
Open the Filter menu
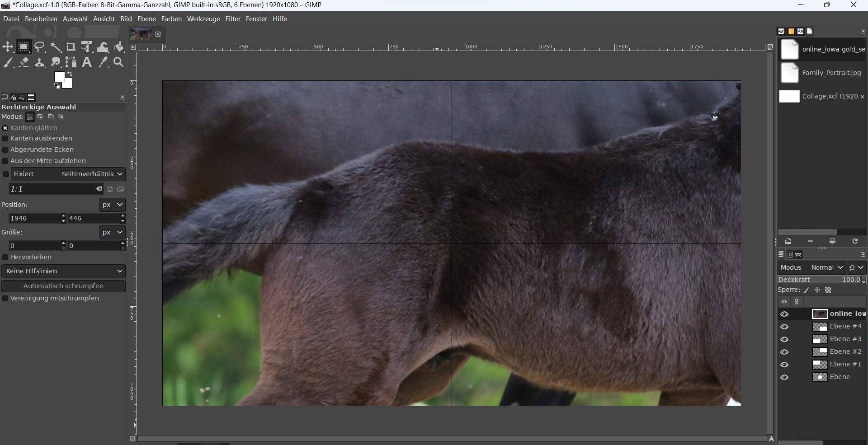(x=232, y=19)
